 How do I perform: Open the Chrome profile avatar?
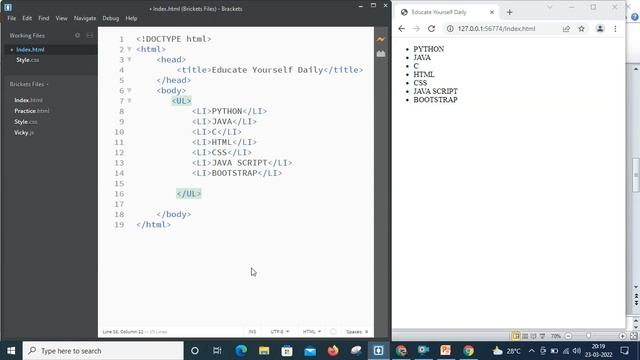point(600,29)
